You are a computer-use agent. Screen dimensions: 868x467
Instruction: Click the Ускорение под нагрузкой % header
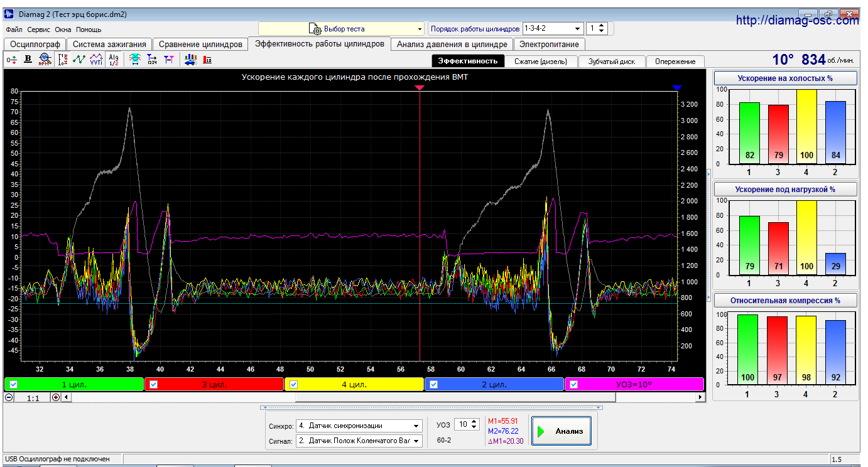click(x=785, y=189)
